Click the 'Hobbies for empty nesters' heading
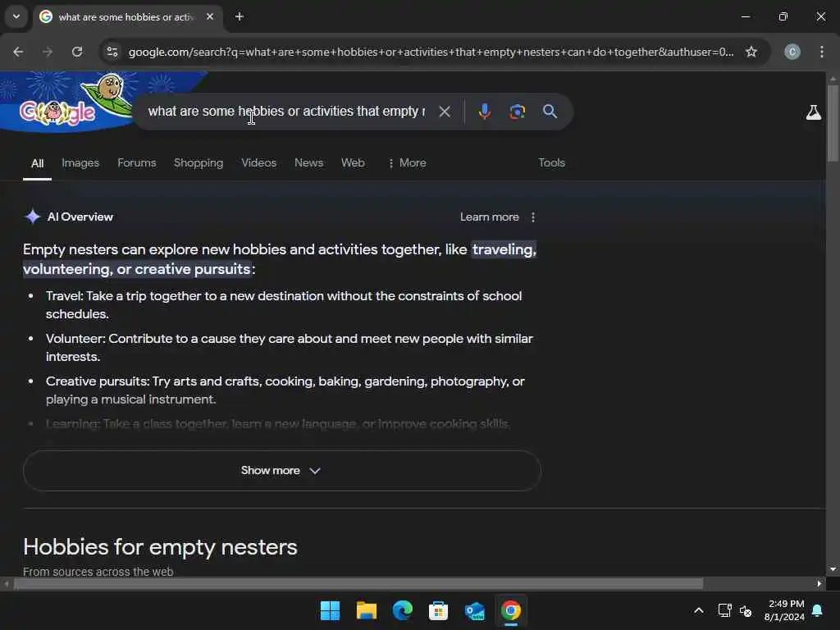The width and height of the screenshot is (840, 630). [160, 547]
